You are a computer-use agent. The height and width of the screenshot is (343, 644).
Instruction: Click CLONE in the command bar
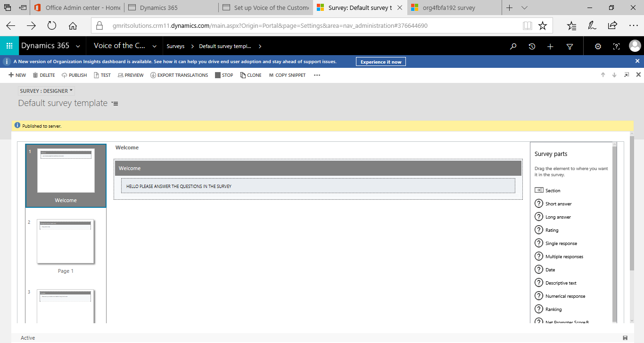pyautogui.click(x=251, y=75)
